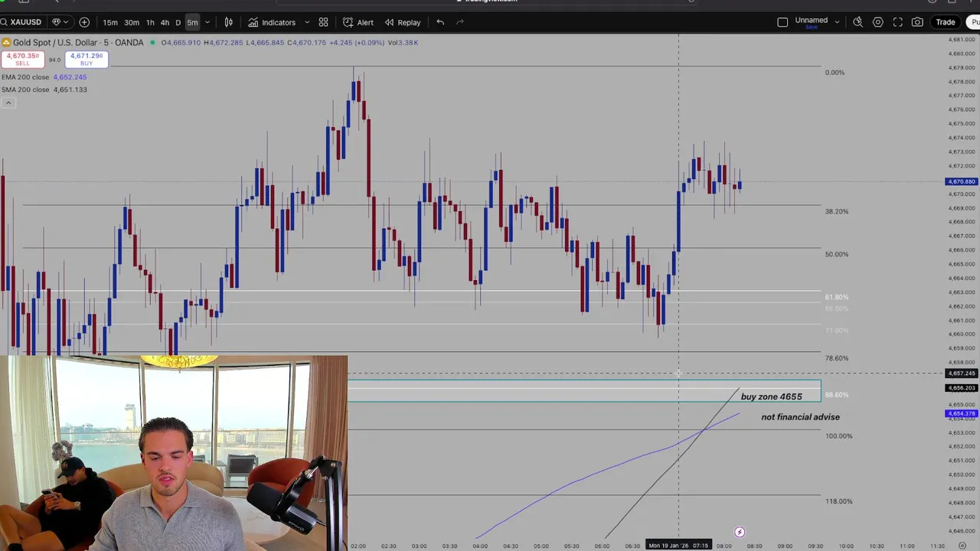
Task: Collapse the indicator legend arrow
Action: click(8, 103)
